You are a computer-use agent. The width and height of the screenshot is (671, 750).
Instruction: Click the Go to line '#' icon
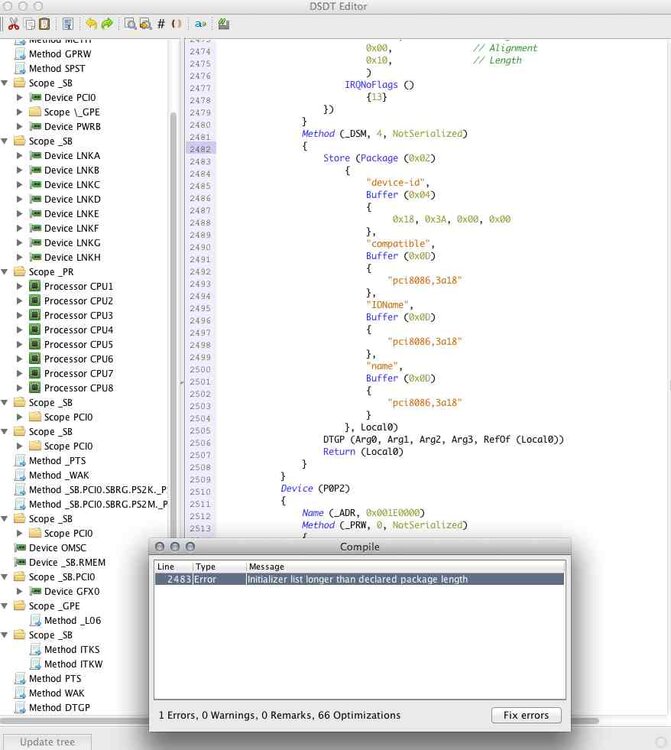tap(161, 23)
